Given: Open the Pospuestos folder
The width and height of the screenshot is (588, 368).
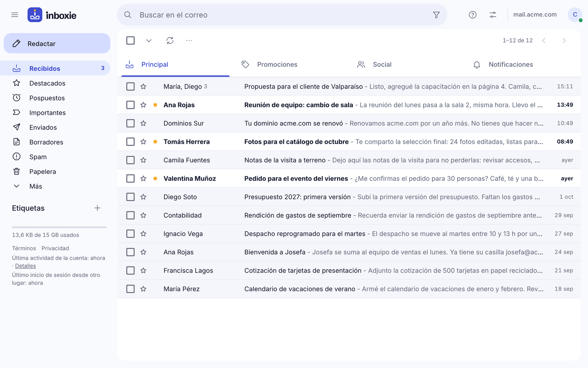Looking at the screenshot, I should (x=55, y=98).
